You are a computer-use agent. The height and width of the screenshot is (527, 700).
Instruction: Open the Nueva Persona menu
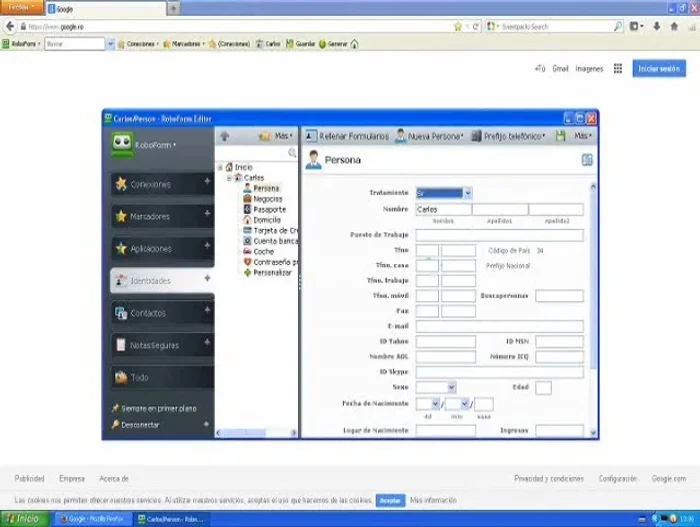tap(429, 135)
